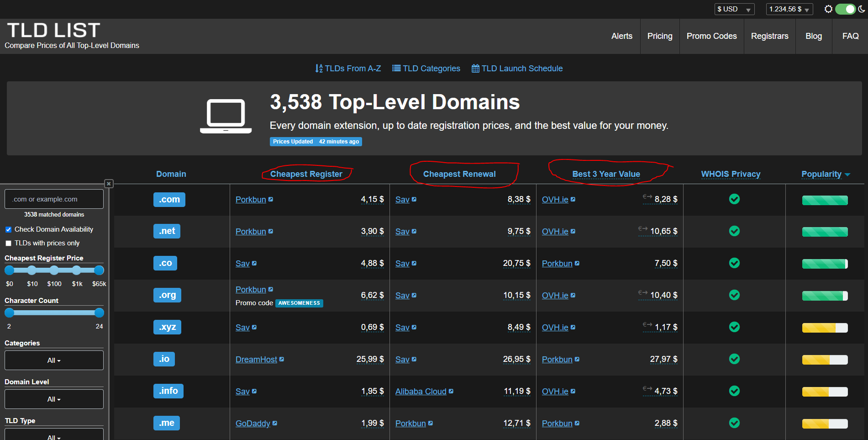Click the external-link icon next to Porkbun for .com

pyautogui.click(x=271, y=199)
